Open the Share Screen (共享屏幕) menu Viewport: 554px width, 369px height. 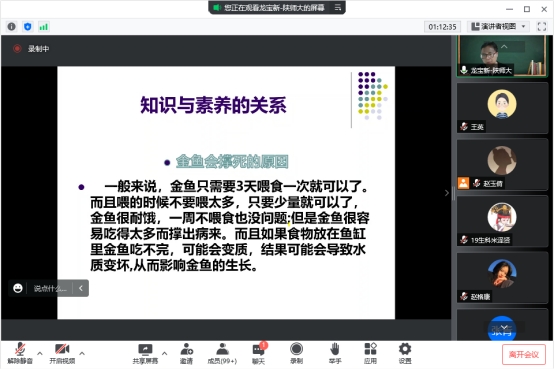point(145,353)
